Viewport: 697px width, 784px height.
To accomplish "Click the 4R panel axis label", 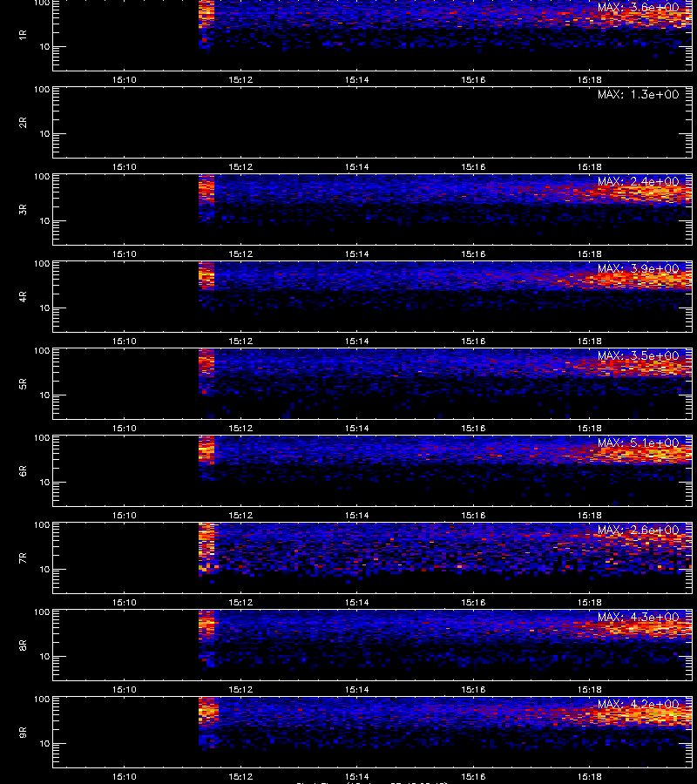I will tap(23, 296).
